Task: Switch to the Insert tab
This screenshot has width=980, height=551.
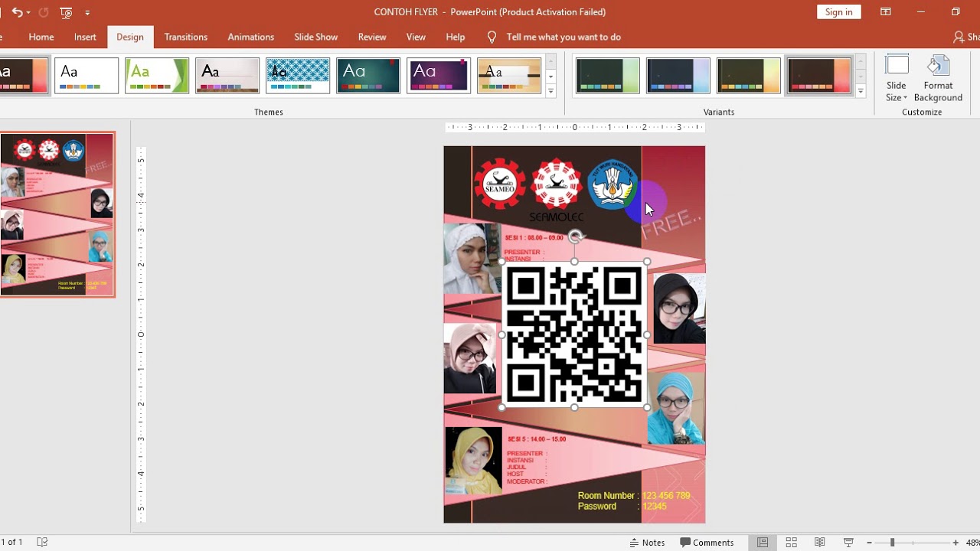Action: pyautogui.click(x=85, y=37)
